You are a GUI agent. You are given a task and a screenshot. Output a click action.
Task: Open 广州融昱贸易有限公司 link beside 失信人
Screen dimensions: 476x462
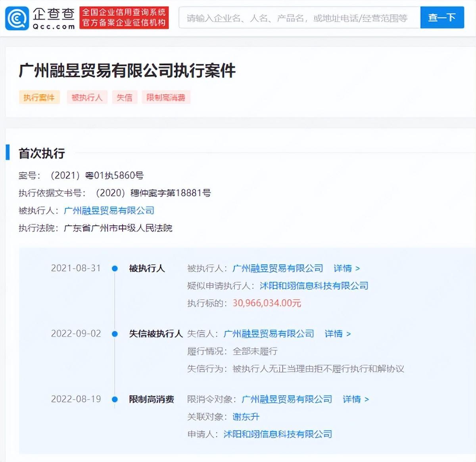(269, 334)
